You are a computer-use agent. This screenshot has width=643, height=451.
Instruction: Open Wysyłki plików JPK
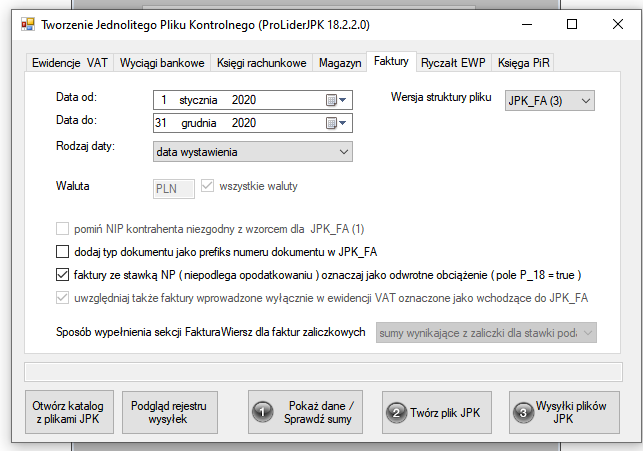click(564, 412)
